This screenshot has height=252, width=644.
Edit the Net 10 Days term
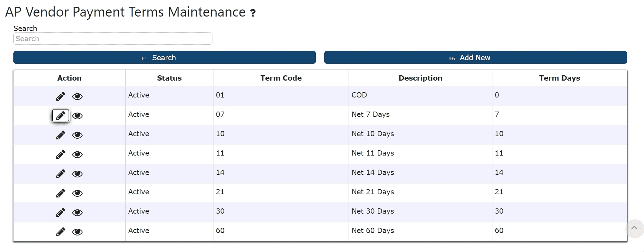coord(60,135)
